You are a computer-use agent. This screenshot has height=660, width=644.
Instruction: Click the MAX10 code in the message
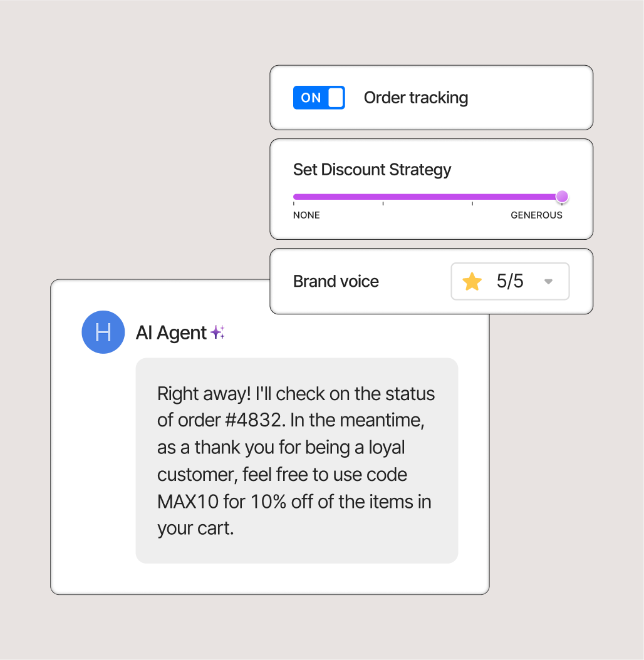point(187,502)
